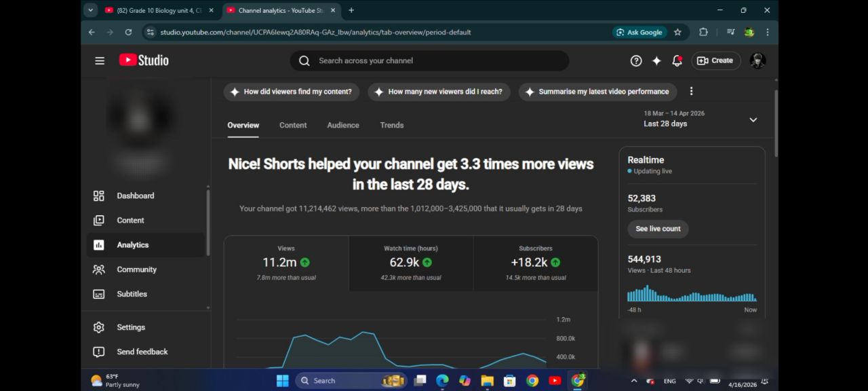This screenshot has height=391, width=868.
Task: Switch to Grade 10 Biology browser tab
Action: point(159,10)
